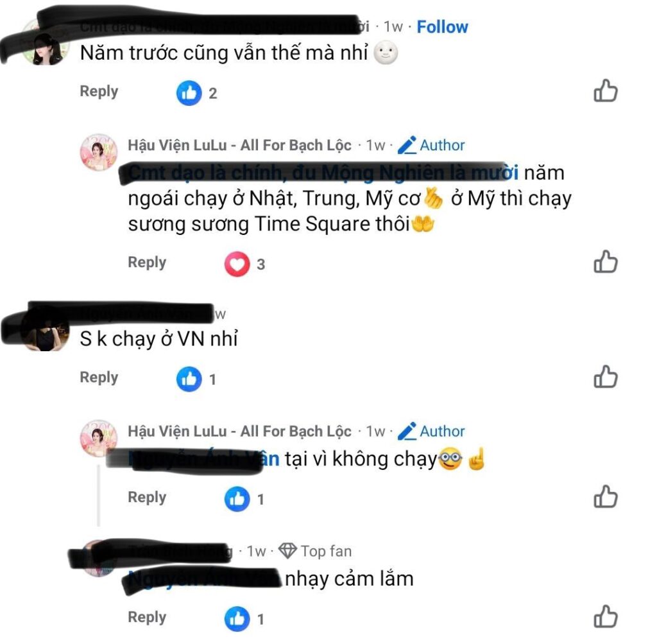Reply to 'tại vì không chạy' comment
This screenshot has width=657, height=644.
tap(147, 497)
